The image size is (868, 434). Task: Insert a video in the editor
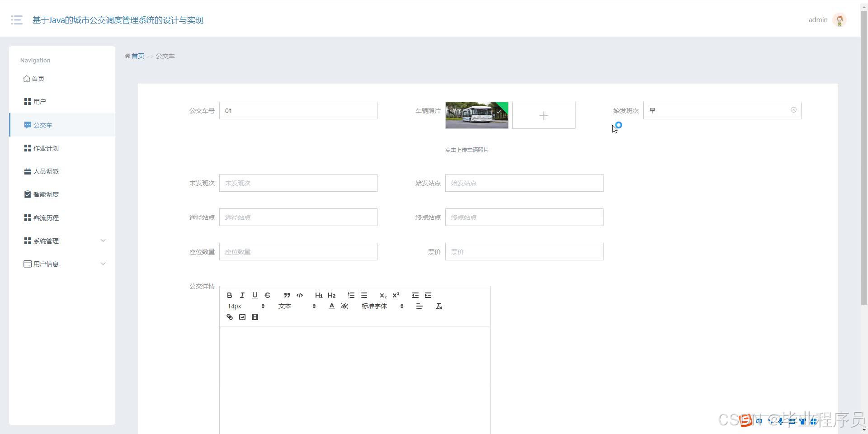pos(255,317)
